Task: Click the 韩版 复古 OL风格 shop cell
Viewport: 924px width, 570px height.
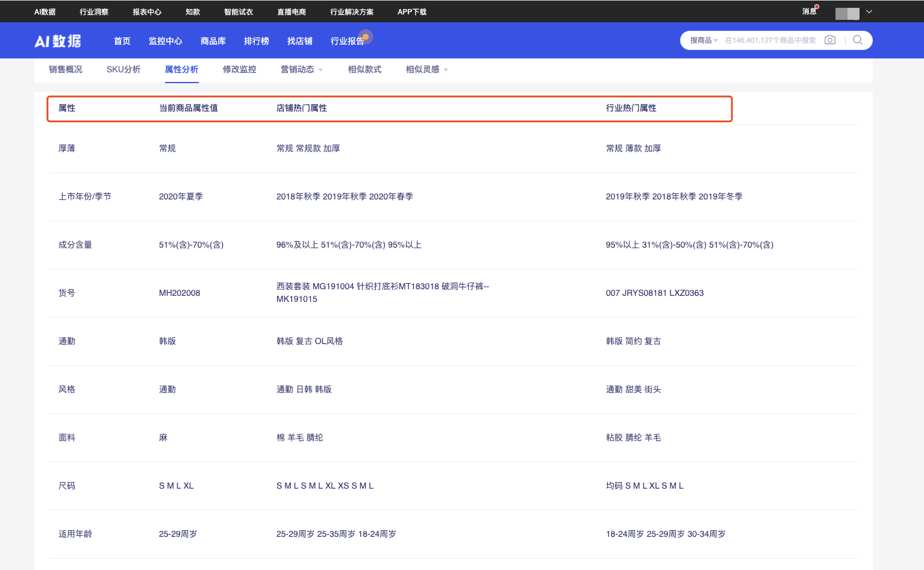Action: tap(310, 341)
